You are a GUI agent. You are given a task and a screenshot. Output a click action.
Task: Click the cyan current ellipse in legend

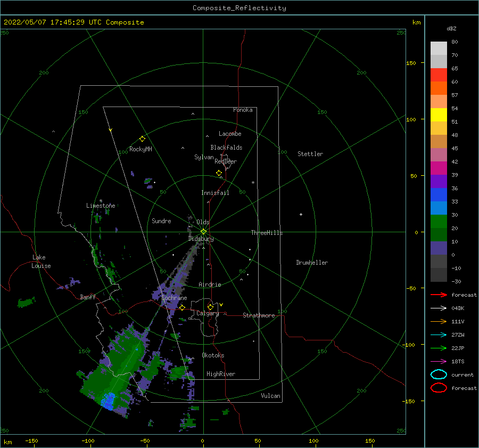point(439,374)
